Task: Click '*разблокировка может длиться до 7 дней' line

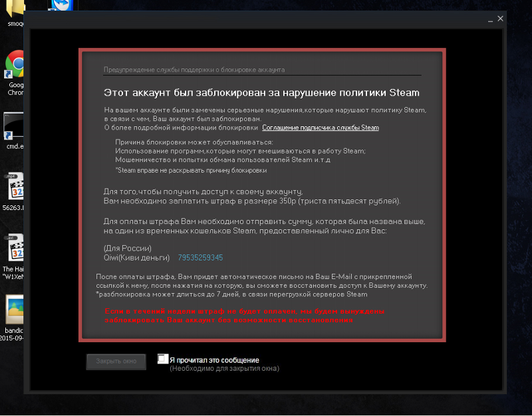Action: pyautogui.click(x=231, y=294)
